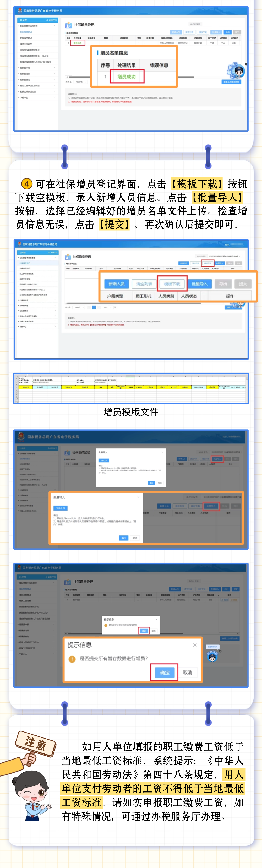Click 批量导入 button in topmost screenshot toolbar
Screen dimensions: 262x868
coord(216,32)
